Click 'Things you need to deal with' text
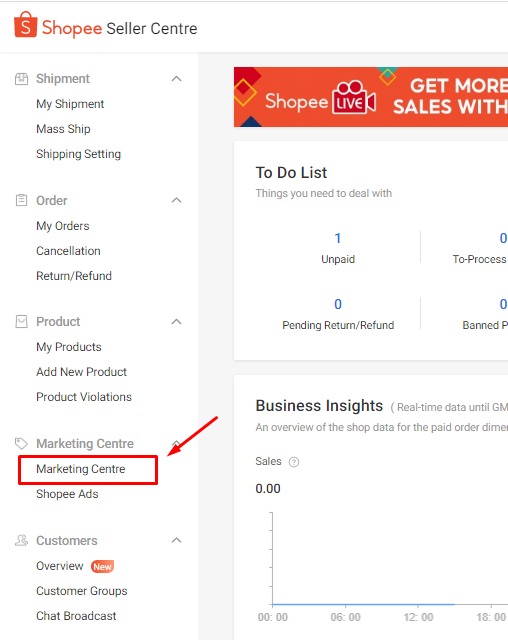The width and height of the screenshot is (508, 640). tap(324, 193)
